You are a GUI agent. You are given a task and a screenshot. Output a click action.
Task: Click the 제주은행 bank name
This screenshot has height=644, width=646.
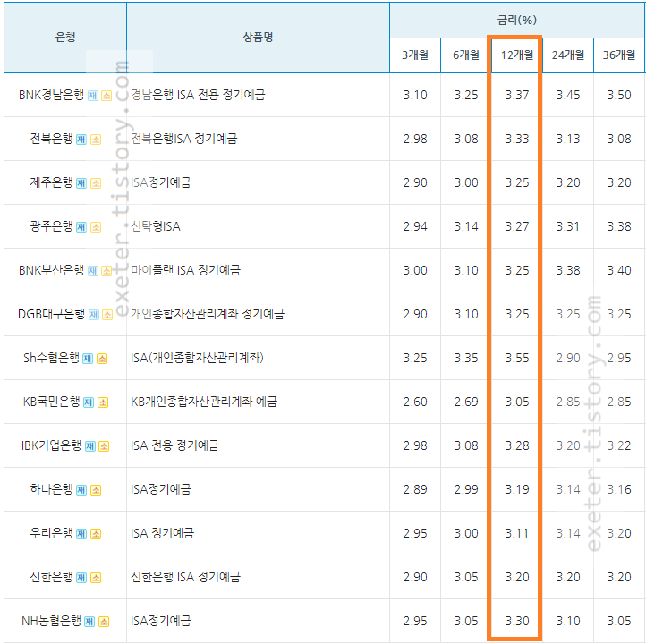(51, 182)
